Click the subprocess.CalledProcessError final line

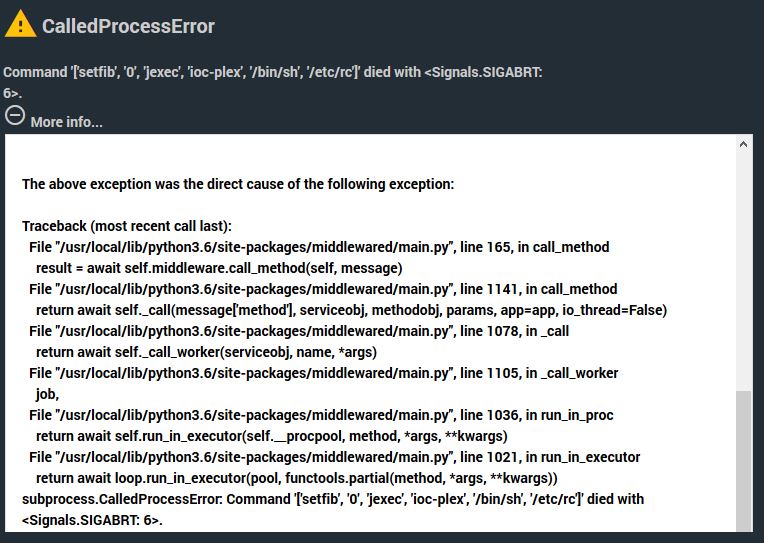pyautogui.click(x=333, y=509)
